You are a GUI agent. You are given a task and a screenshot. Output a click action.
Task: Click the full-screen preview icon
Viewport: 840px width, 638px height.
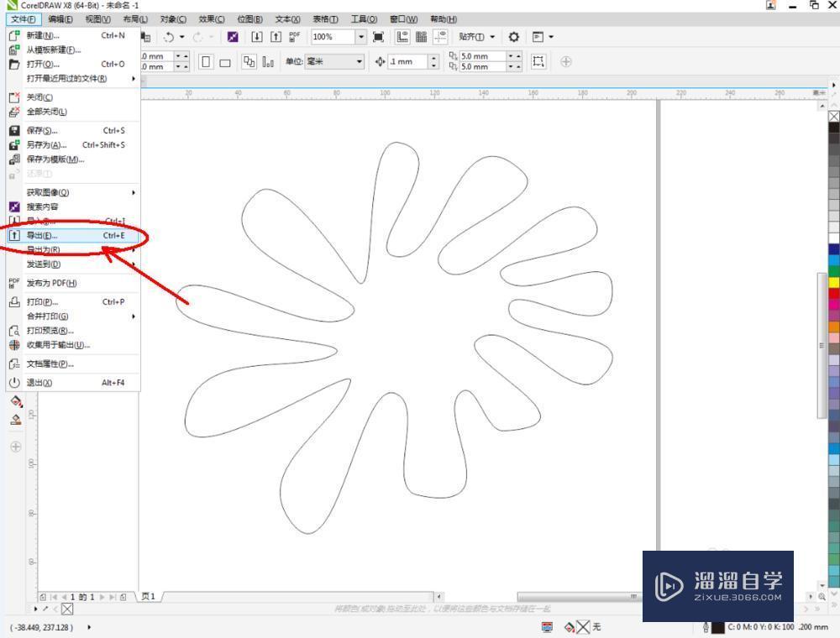click(x=378, y=37)
